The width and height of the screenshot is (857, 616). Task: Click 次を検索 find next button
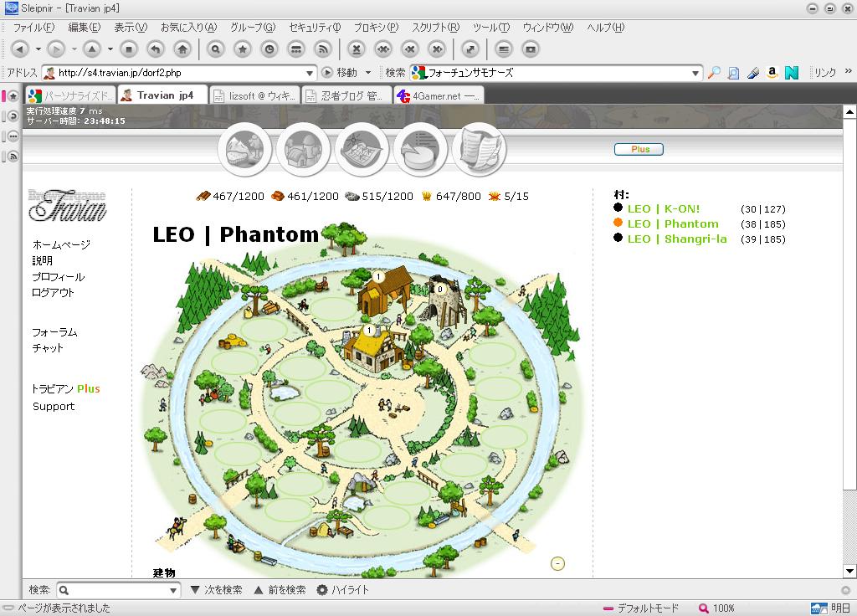[217, 590]
